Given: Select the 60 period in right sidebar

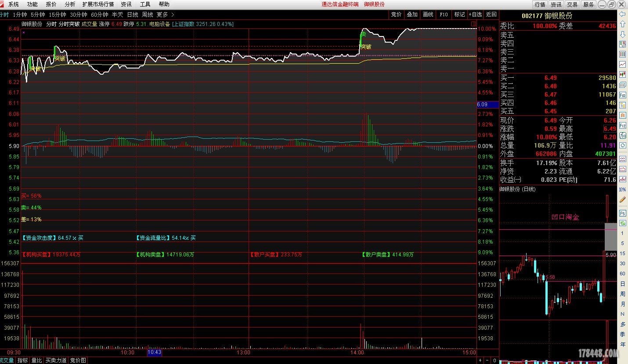Looking at the screenshot, I should (x=622, y=274).
